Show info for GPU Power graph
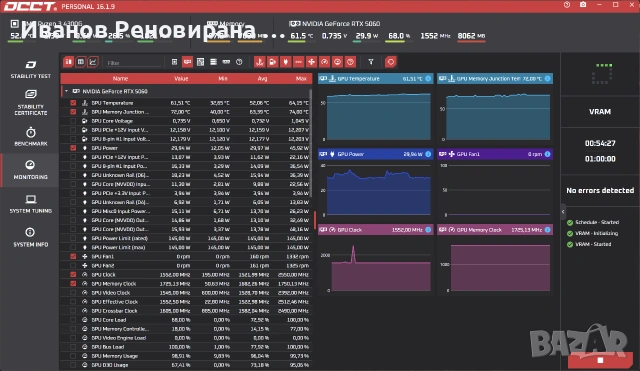Screen dimensions: 640x371 (428, 154)
